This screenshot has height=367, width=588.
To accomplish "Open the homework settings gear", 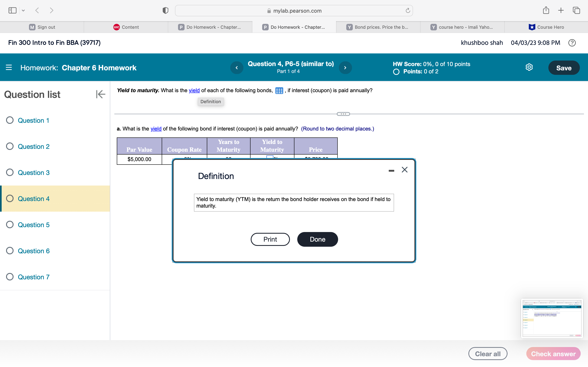I will pyautogui.click(x=529, y=67).
